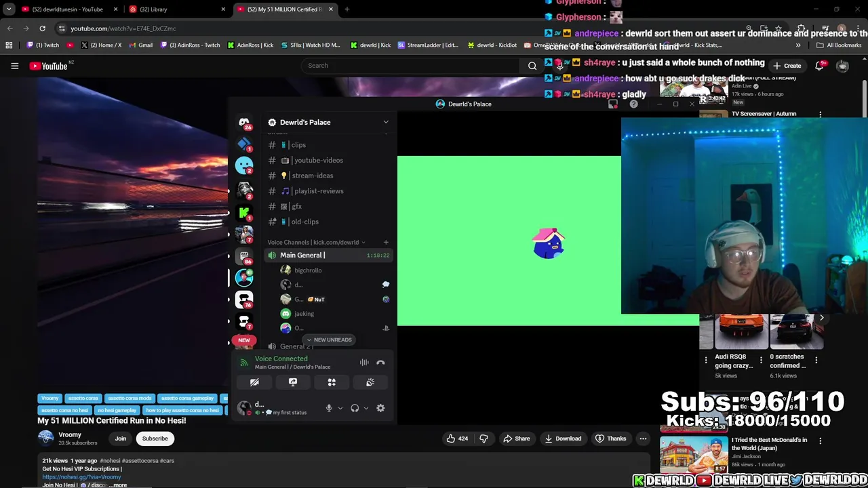
Task: Open tab search dropdown arrow
Action: [8, 9]
